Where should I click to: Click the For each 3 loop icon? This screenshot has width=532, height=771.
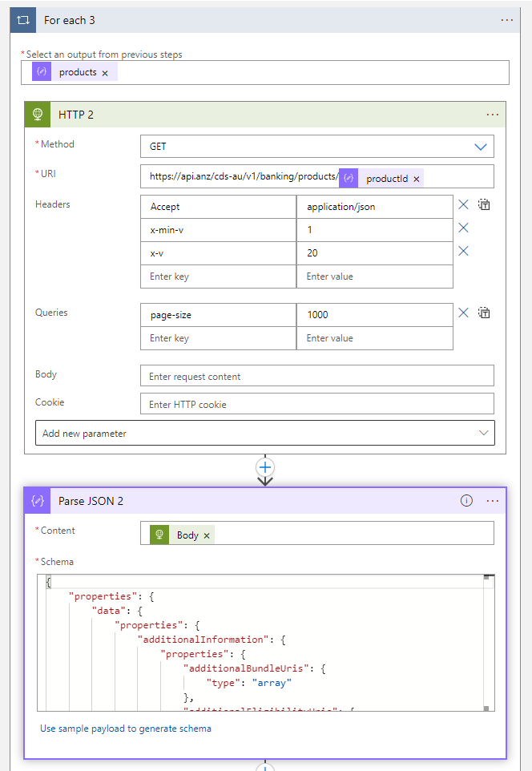[23, 20]
